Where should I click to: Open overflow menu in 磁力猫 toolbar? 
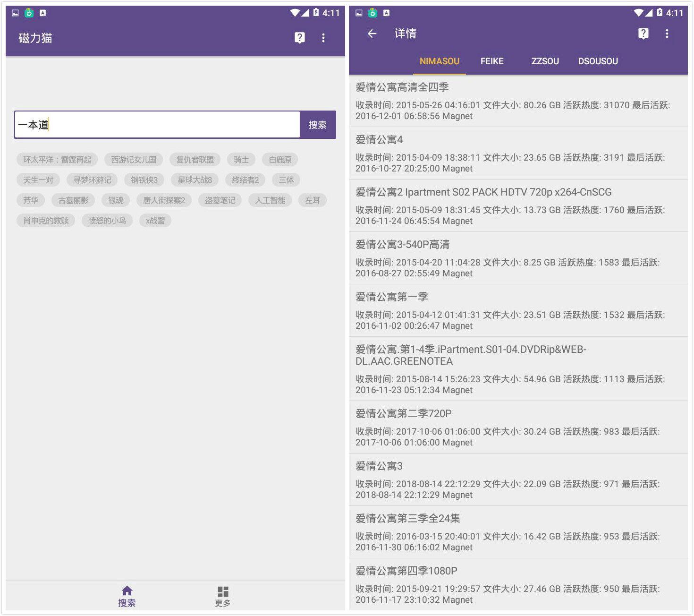tap(323, 38)
